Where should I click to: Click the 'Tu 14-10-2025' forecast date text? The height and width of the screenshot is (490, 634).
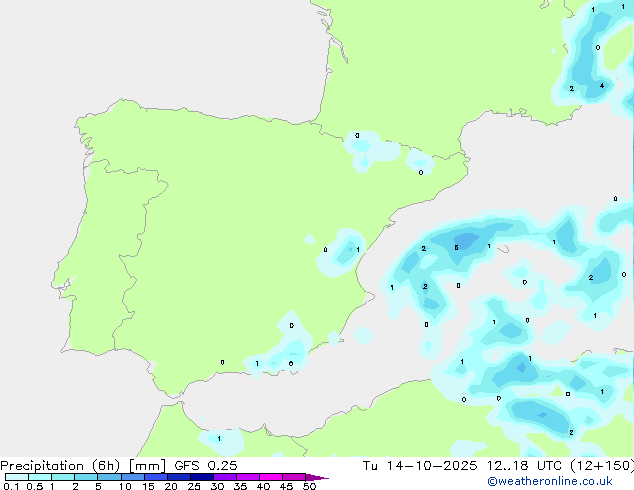tap(420, 466)
